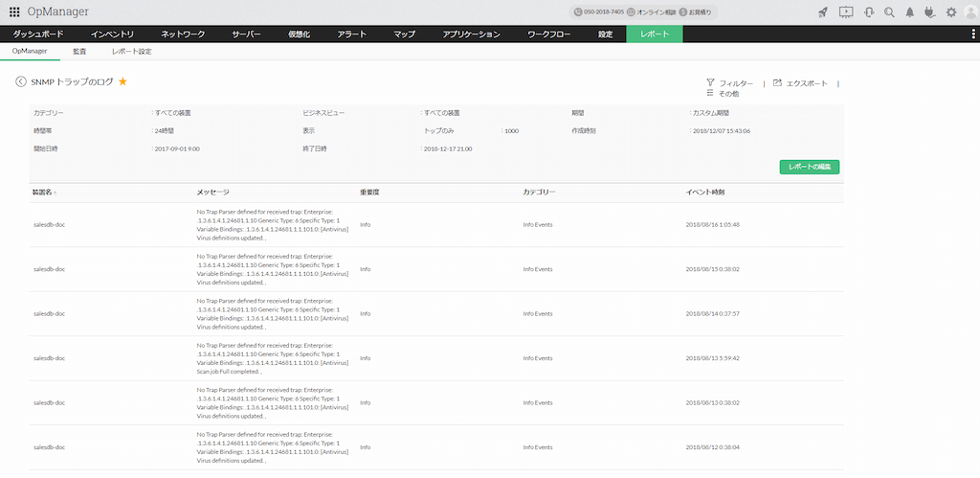This screenshot has height=478, width=980.
Task: Click the rocket quick-start icon
Action: 823,12
